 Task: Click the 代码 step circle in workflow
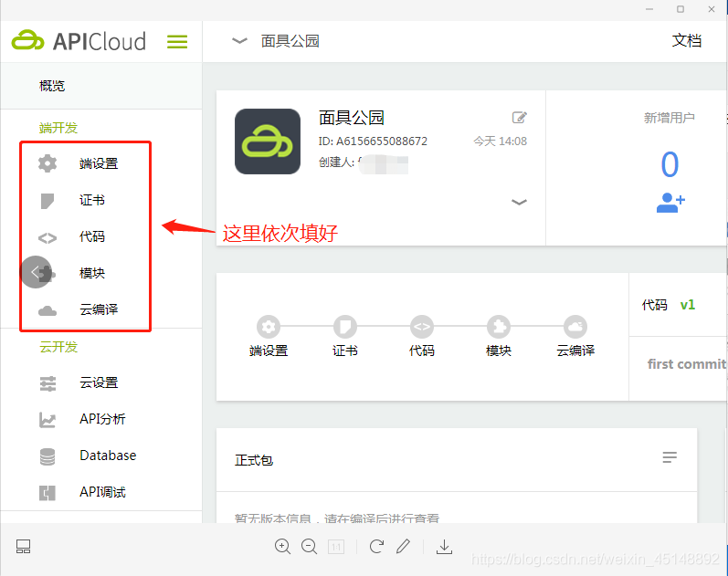[422, 327]
